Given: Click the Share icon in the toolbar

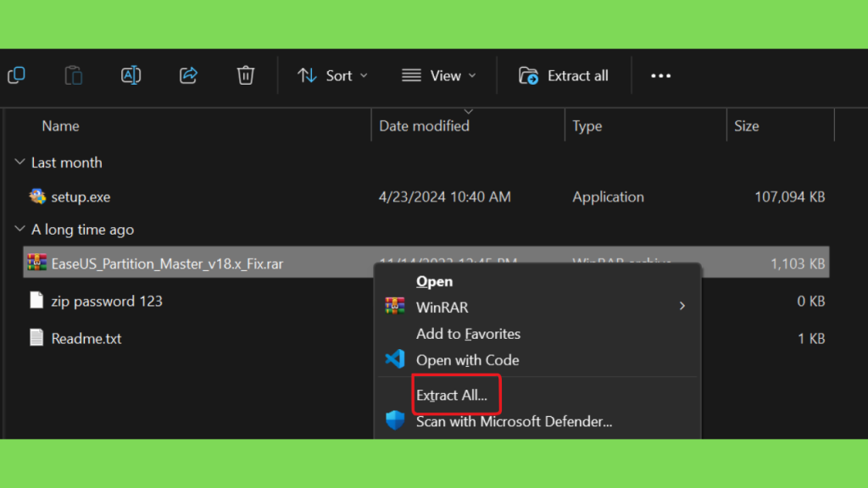Looking at the screenshot, I should pos(188,75).
